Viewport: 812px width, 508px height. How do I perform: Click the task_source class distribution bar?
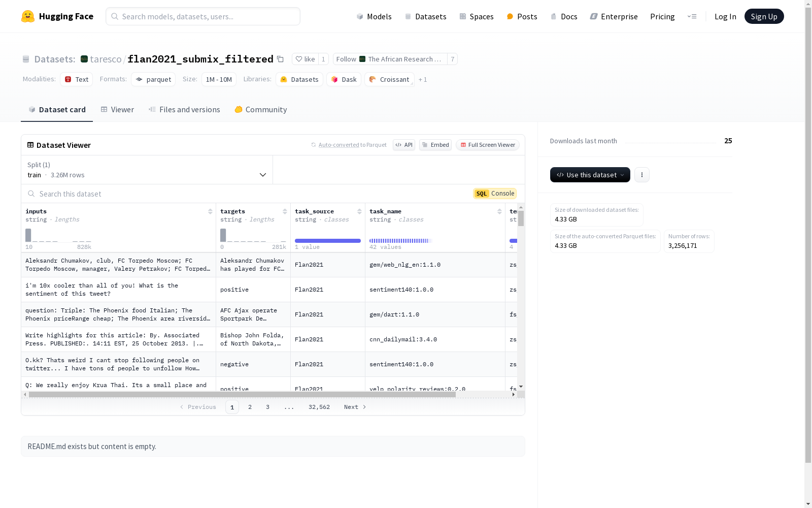coord(328,241)
